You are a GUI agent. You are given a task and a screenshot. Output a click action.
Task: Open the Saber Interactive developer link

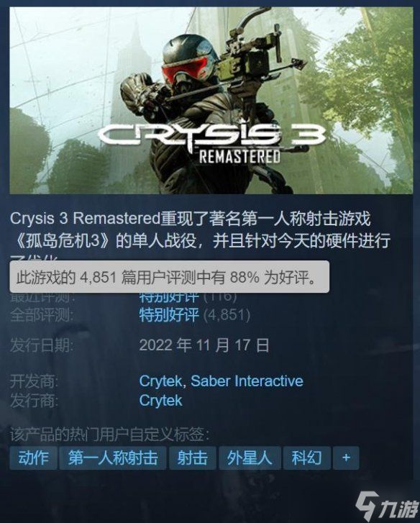247,381
